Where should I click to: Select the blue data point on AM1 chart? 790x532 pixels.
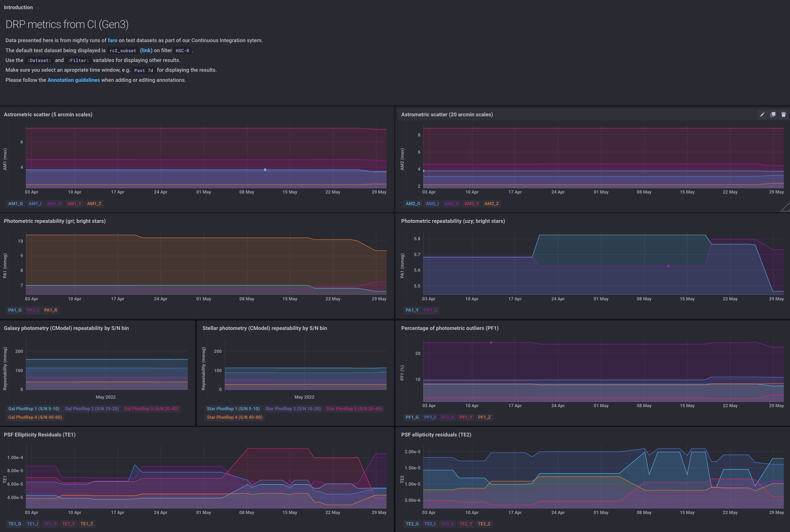click(x=265, y=170)
